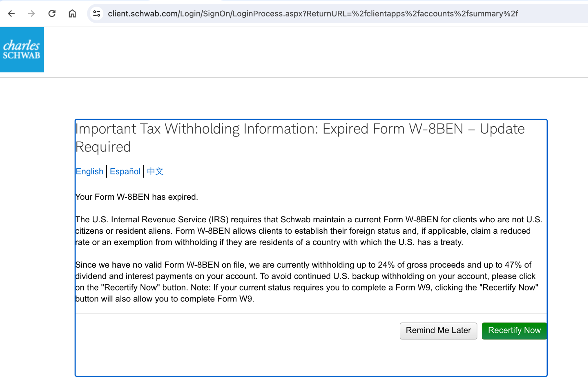Click the browser forward arrow
The width and height of the screenshot is (588, 387).
pos(31,14)
